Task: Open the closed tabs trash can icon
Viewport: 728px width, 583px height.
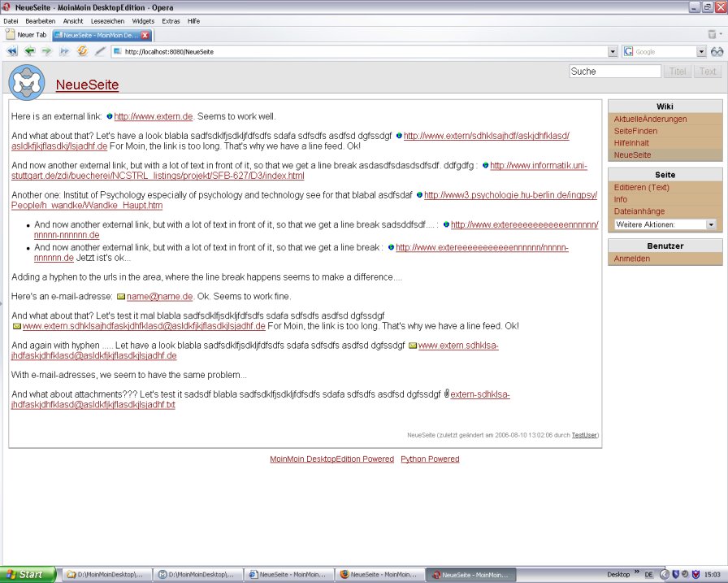Action: (713, 35)
